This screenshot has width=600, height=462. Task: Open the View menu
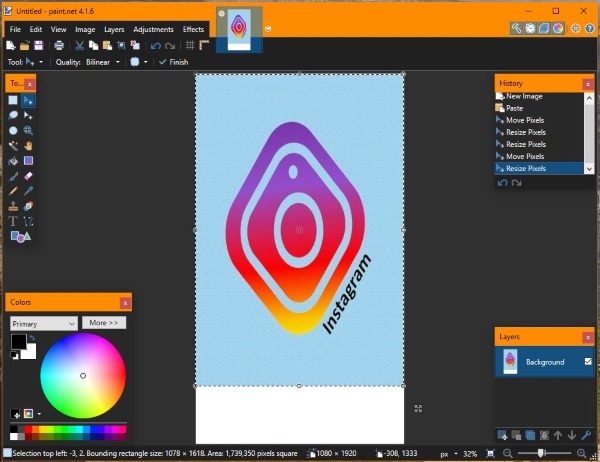[x=58, y=29]
